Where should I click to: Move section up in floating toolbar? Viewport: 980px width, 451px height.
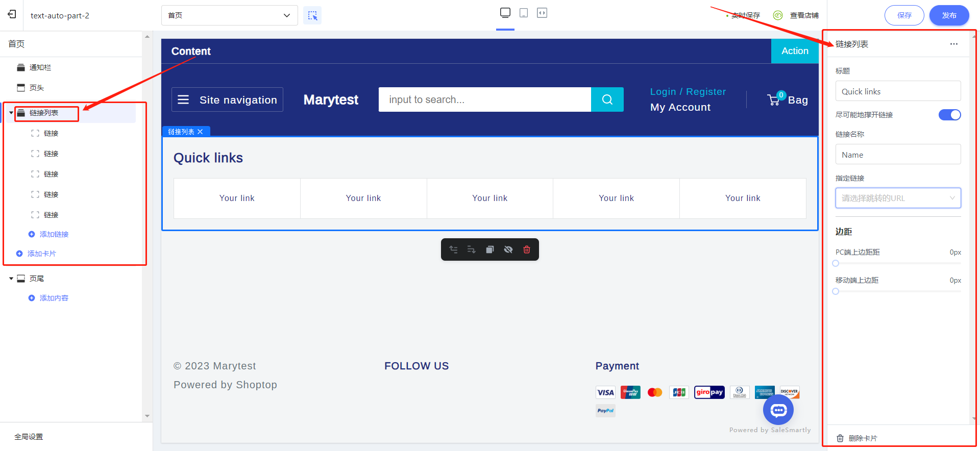tap(453, 249)
